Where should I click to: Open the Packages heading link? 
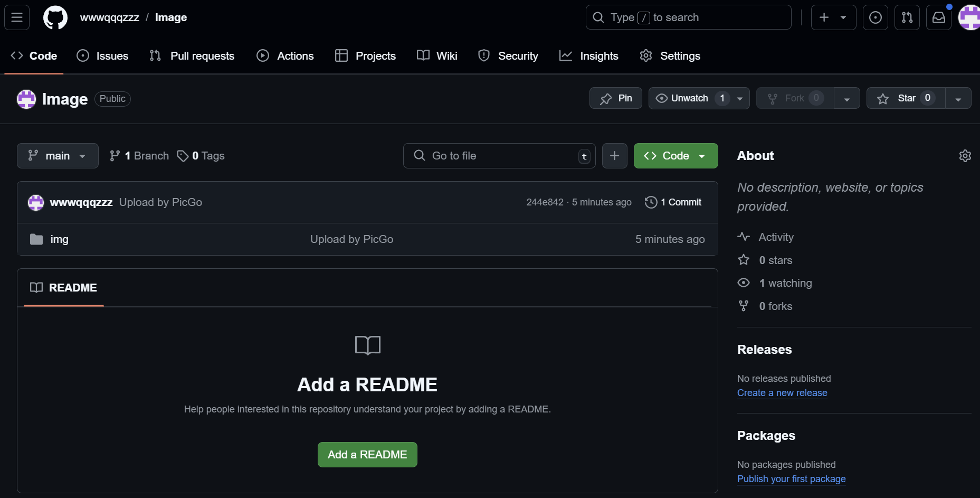(x=766, y=436)
